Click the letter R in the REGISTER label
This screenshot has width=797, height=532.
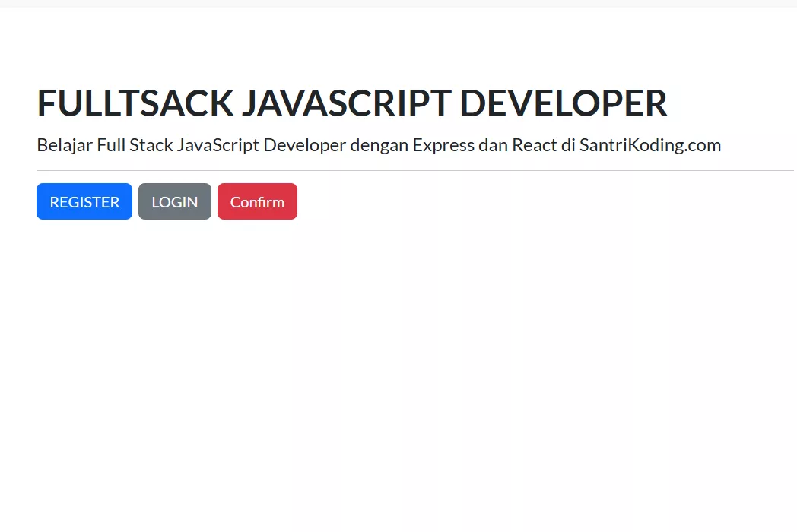coord(55,202)
